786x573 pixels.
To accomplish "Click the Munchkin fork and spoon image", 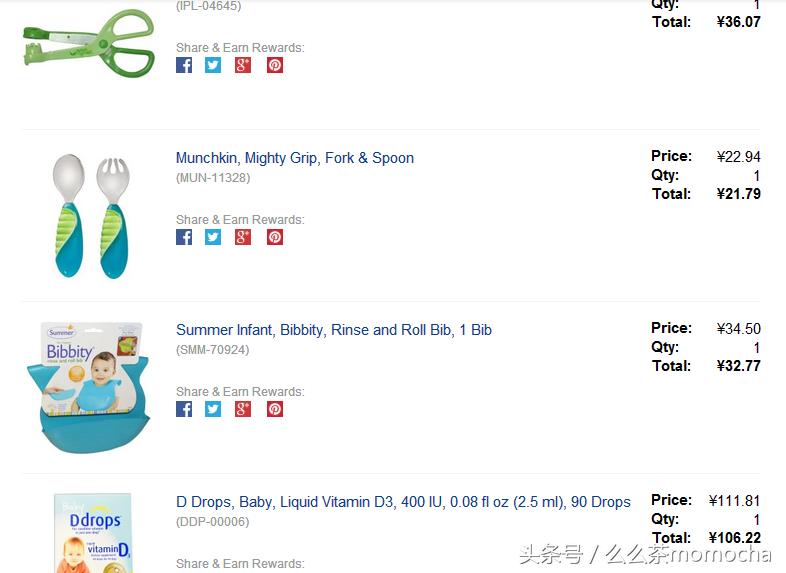I will 91,215.
